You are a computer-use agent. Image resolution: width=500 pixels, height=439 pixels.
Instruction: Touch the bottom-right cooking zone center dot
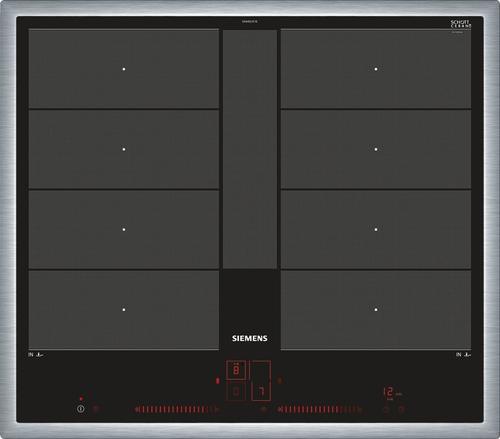pyautogui.click(x=376, y=310)
